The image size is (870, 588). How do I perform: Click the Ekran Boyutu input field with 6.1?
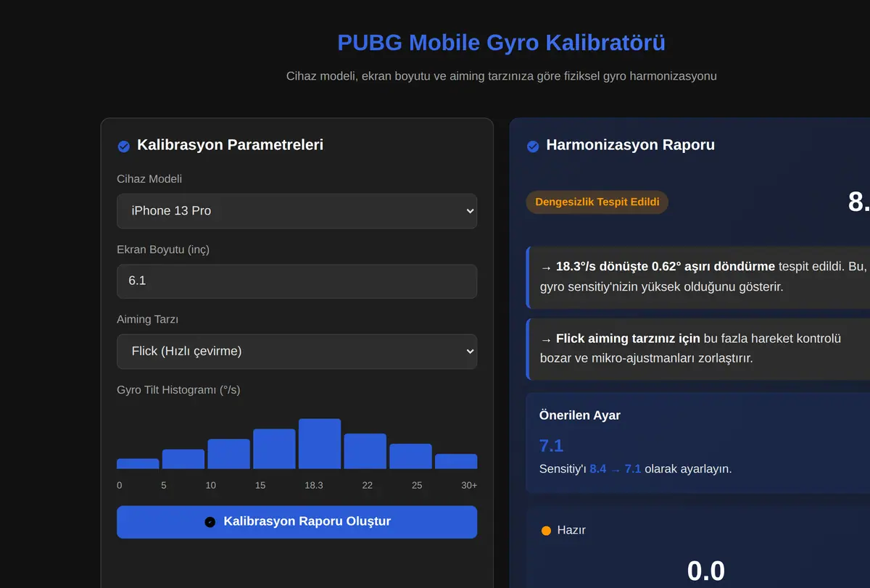(297, 281)
